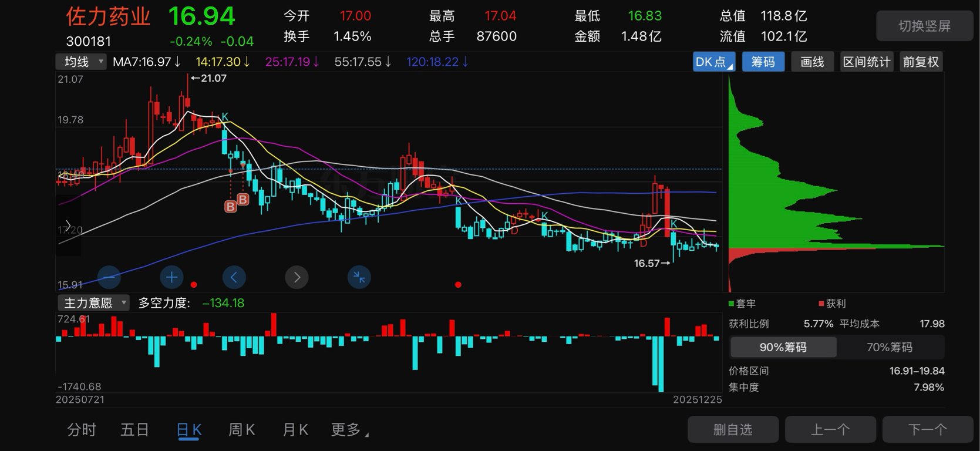
Task: Tap the 21.07 high price marker
Action: [208, 78]
